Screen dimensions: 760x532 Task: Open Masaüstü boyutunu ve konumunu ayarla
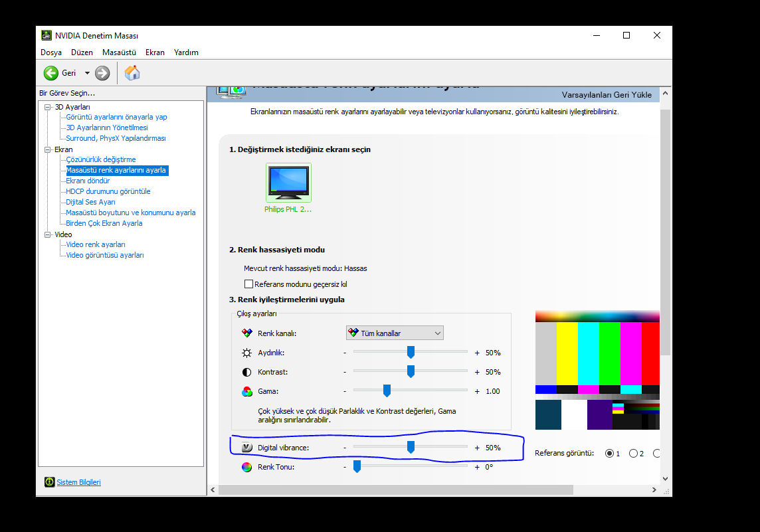pos(131,213)
